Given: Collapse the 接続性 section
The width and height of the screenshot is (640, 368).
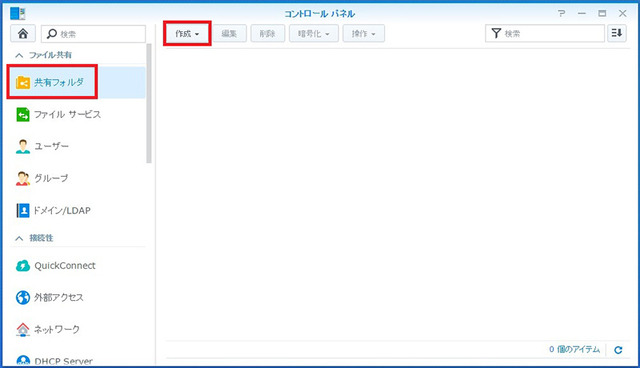Looking at the screenshot, I should point(19,238).
